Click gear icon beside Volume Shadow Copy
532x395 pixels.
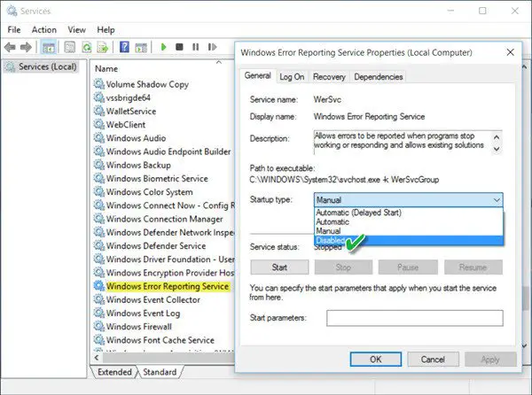pyautogui.click(x=98, y=83)
